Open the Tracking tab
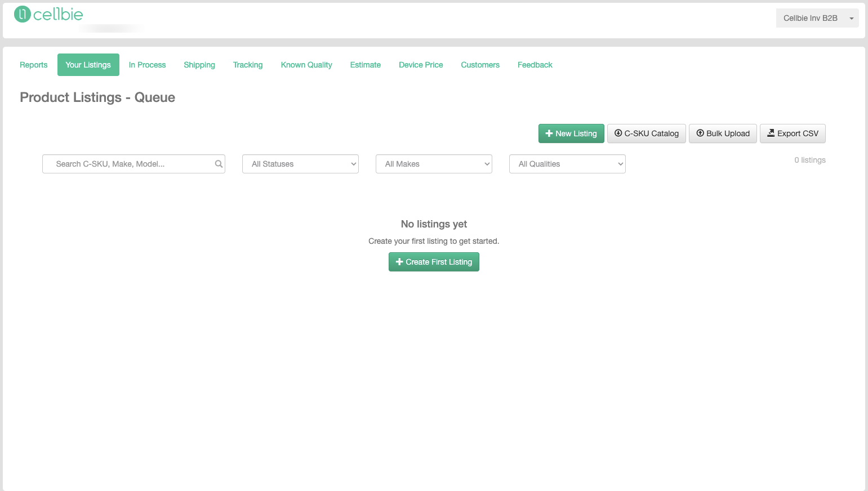Image resolution: width=868 pixels, height=491 pixels. point(248,65)
